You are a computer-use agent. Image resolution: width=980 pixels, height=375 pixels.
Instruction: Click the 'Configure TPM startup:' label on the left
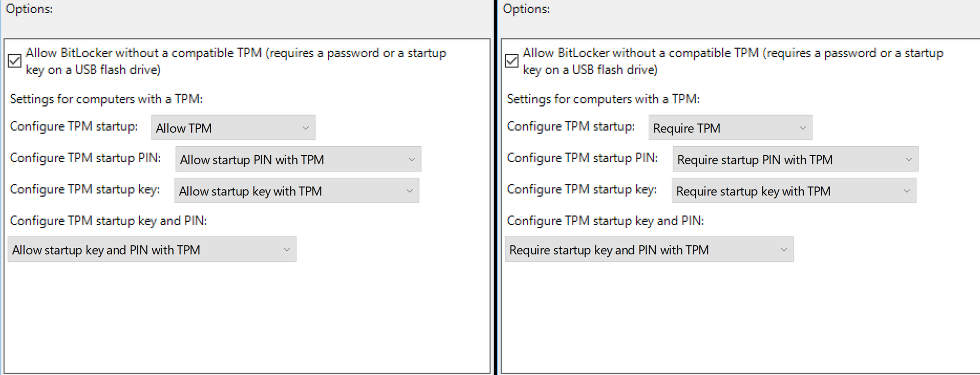73,126
